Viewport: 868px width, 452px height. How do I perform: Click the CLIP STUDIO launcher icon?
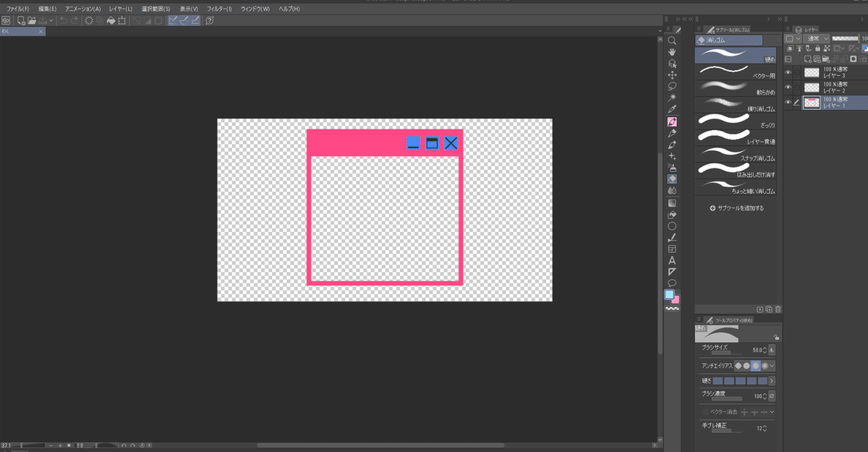tap(6, 20)
